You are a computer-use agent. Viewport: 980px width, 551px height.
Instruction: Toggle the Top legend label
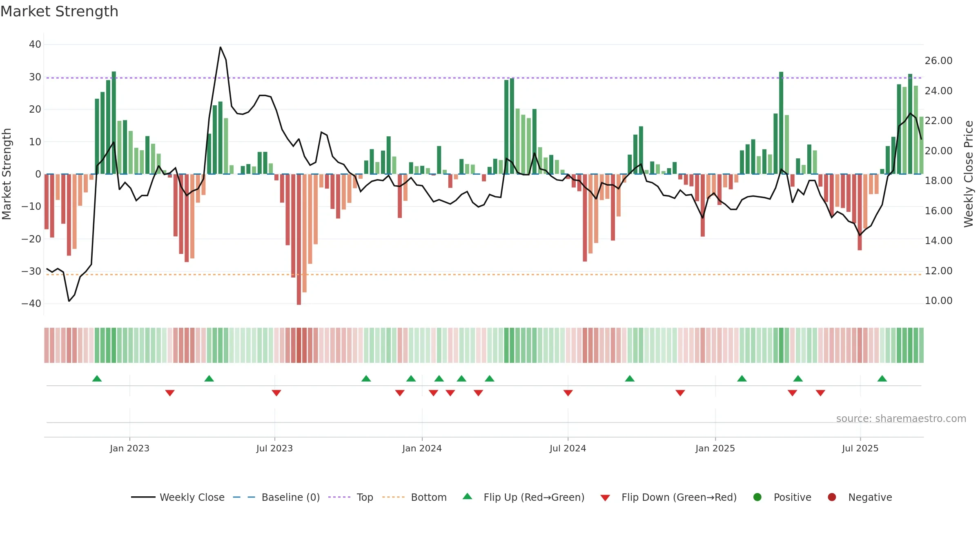(x=365, y=497)
